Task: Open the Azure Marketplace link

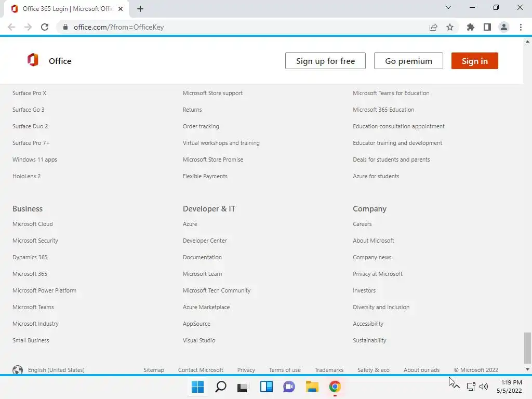Action: tap(206, 307)
